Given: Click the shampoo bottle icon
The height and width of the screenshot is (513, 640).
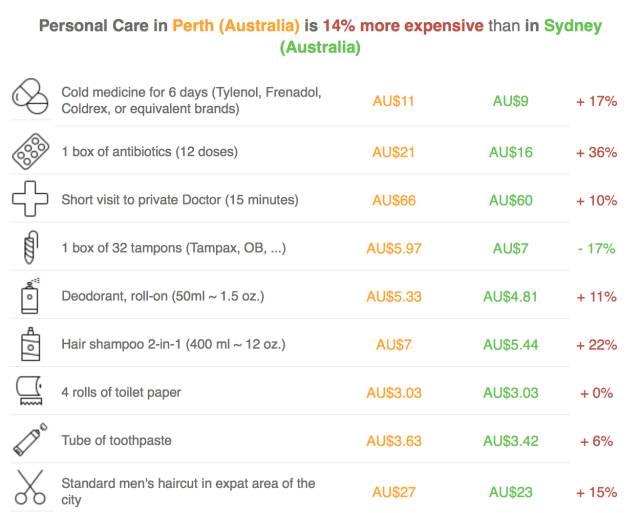Looking at the screenshot, I should pyautogui.click(x=30, y=344).
